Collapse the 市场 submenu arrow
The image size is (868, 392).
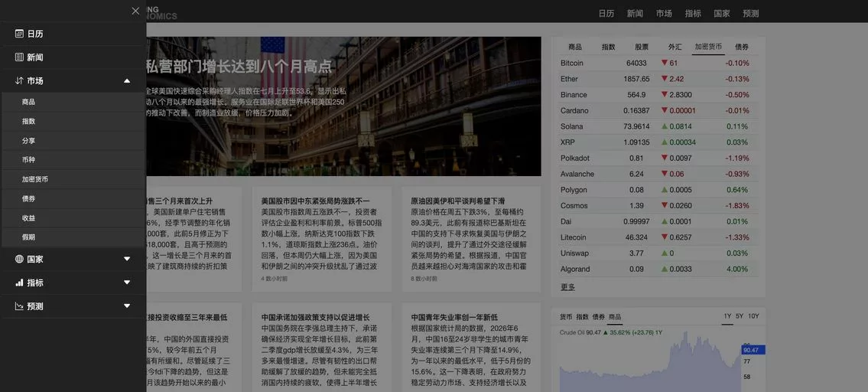coord(127,81)
